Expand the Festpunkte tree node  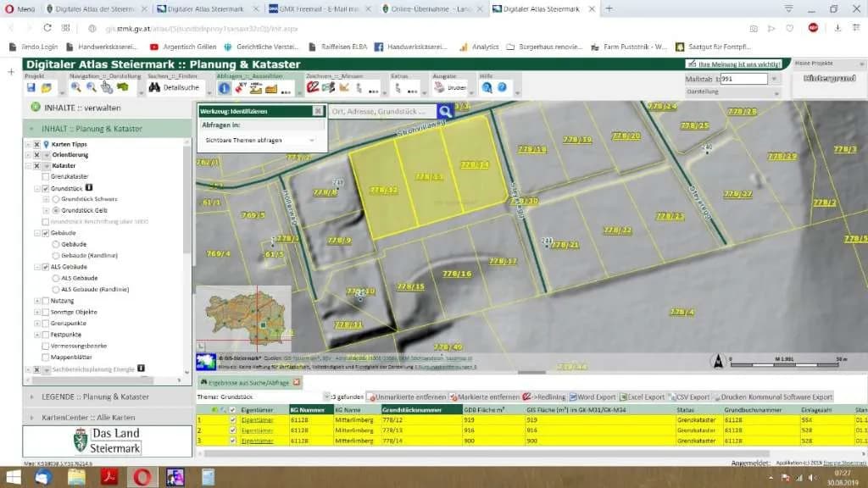pos(37,334)
